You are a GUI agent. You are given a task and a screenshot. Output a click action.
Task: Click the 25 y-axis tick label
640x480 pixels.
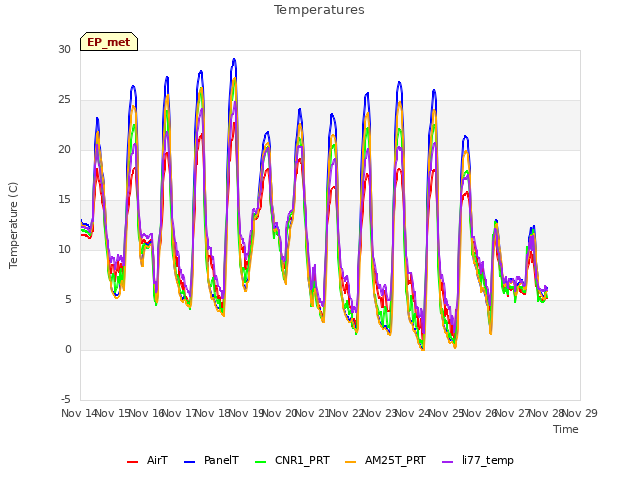pyautogui.click(x=64, y=100)
